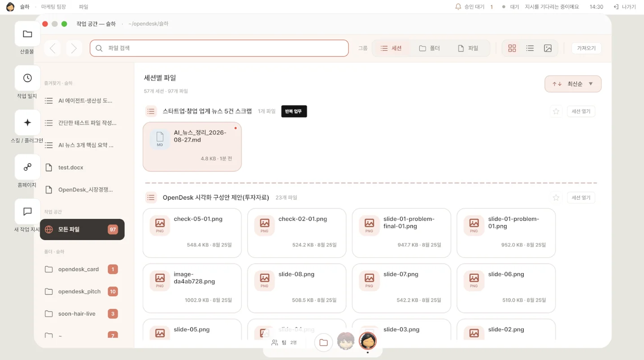Group files by 파일
The height and width of the screenshot is (360, 644).
[468, 48]
